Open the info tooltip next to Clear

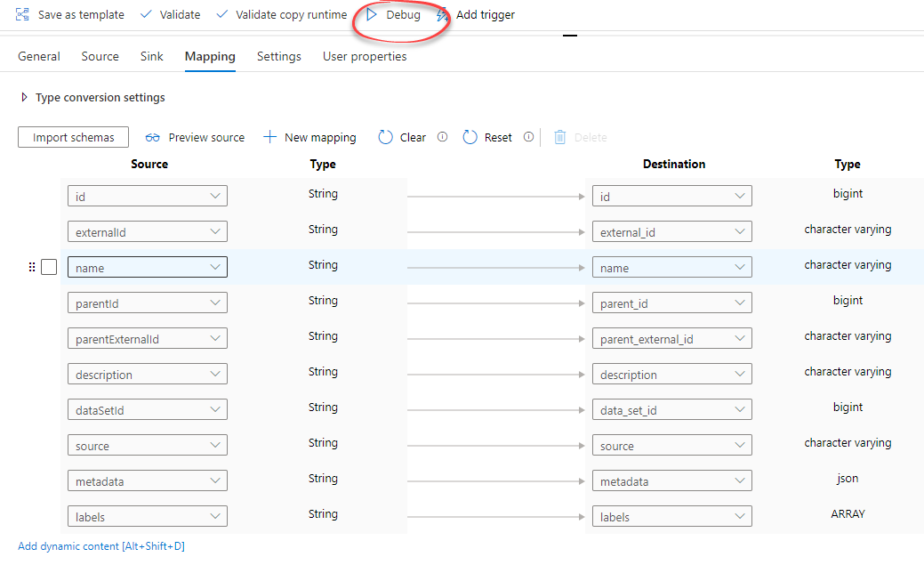pos(442,137)
